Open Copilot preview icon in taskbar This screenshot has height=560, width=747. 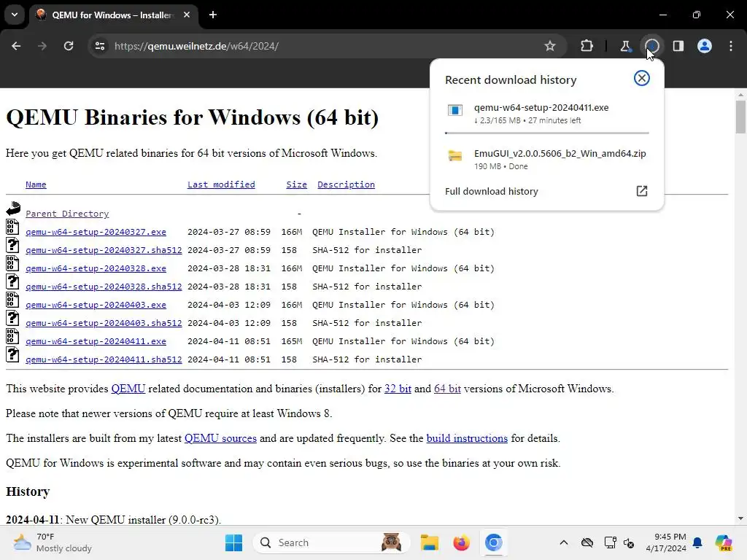(x=724, y=542)
